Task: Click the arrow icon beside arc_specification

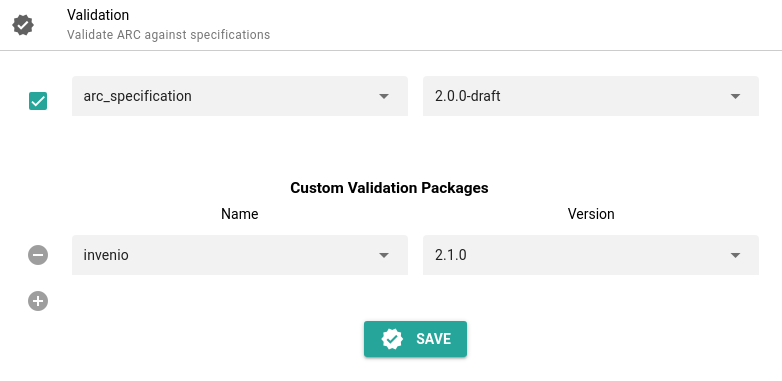Action: [x=384, y=96]
